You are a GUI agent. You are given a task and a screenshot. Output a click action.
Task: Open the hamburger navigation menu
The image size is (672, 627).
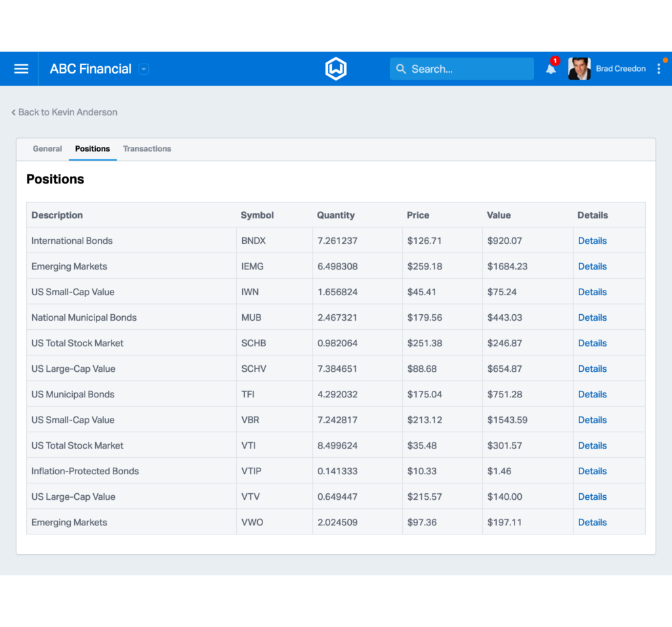[x=20, y=68]
